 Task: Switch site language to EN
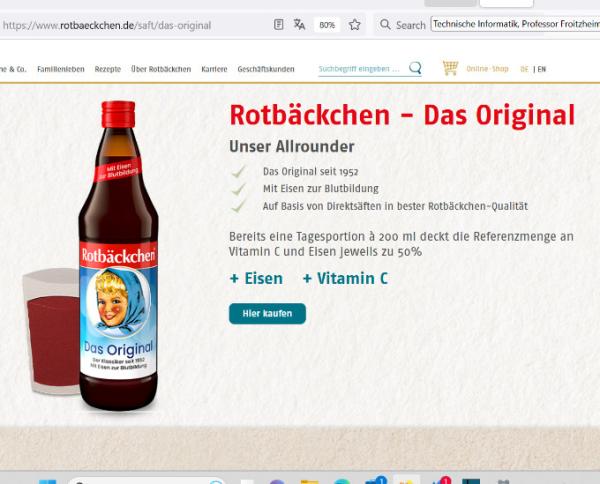coord(541,69)
